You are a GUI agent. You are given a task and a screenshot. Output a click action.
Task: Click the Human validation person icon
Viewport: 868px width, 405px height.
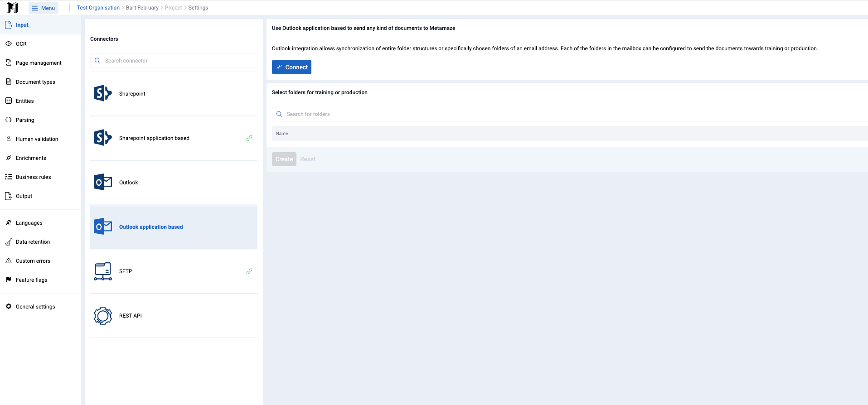[x=9, y=139]
